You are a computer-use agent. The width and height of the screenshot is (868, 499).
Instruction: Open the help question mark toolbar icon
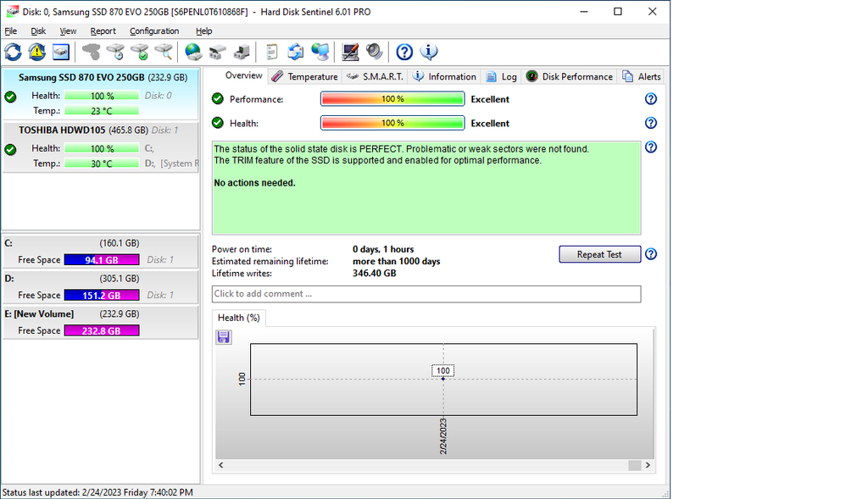pyautogui.click(x=404, y=53)
